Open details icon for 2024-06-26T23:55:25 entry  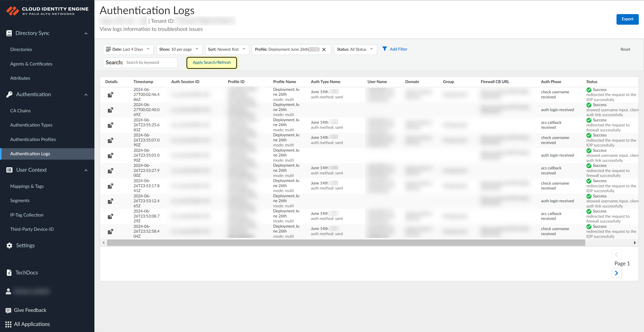pyautogui.click(x=110, y=125)
